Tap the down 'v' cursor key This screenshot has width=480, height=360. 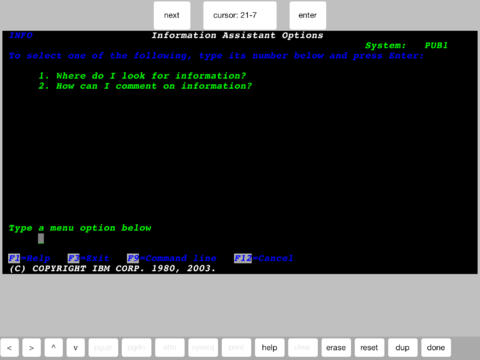point(76,348)
